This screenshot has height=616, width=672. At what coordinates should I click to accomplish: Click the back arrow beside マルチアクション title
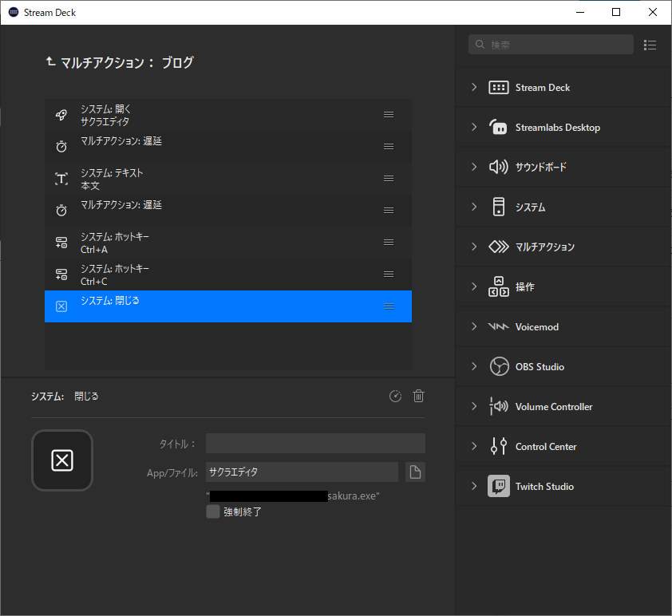(50, 61)
